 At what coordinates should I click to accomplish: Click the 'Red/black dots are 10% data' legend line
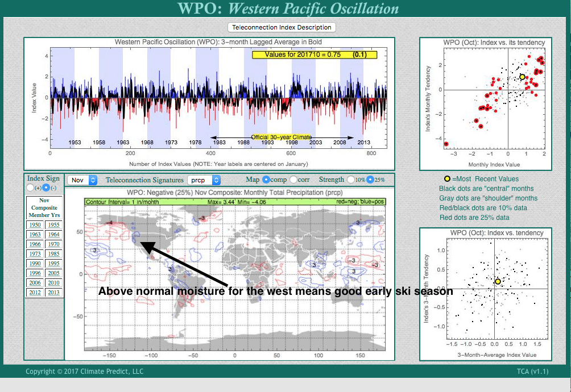[x=483, y=207]
